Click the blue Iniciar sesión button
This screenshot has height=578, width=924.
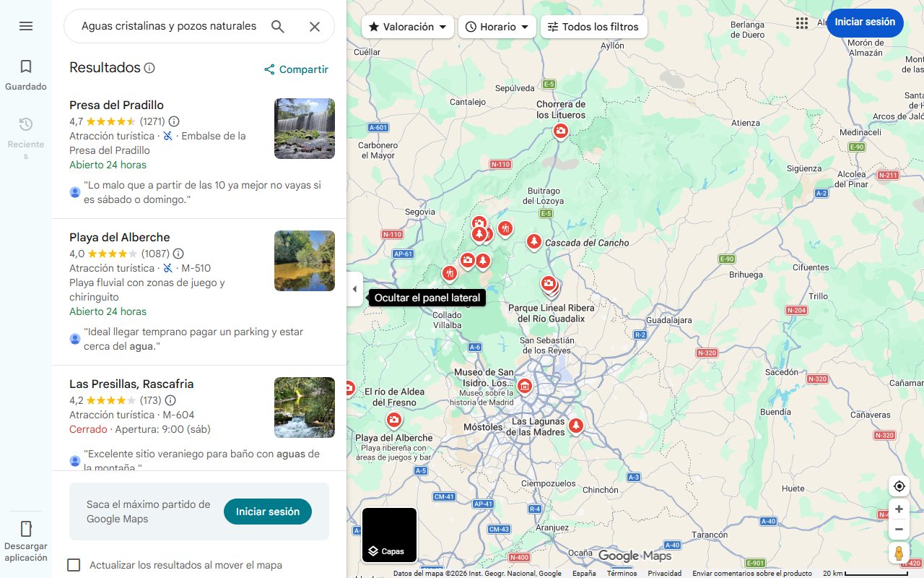point(865,22)
